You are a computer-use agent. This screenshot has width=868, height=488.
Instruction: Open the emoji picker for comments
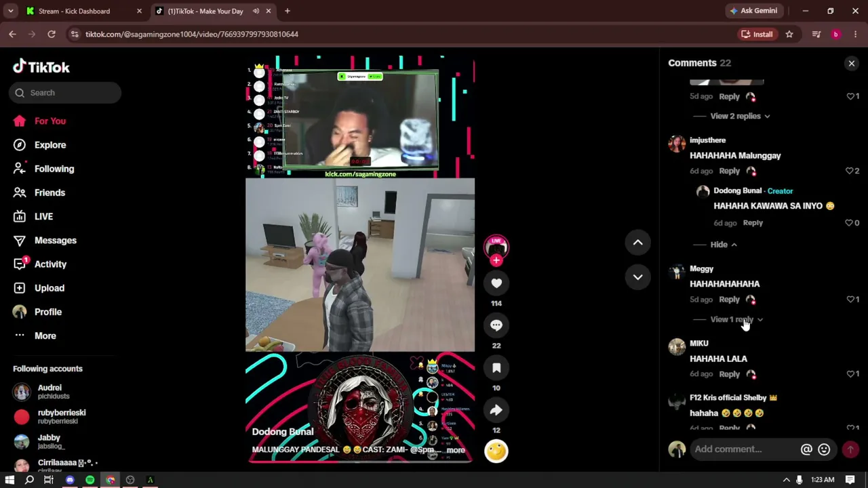pyautogui.click(x=824, y=449)
